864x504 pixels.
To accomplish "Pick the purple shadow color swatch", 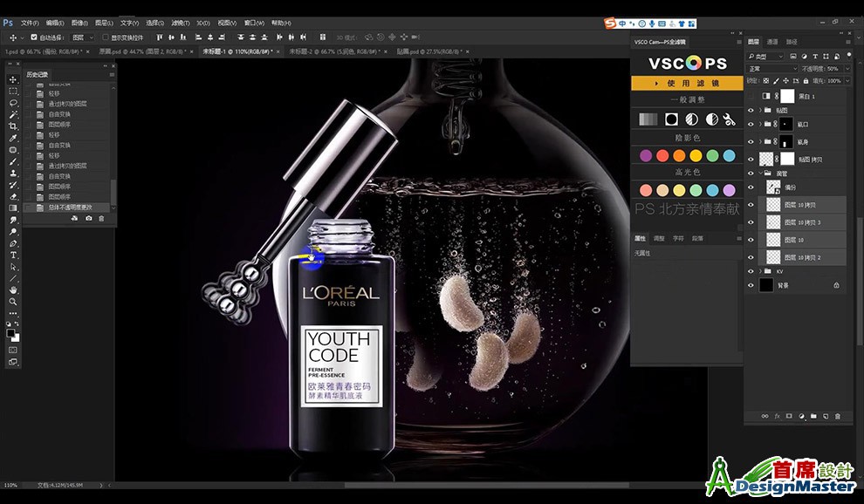I will 646,156.
